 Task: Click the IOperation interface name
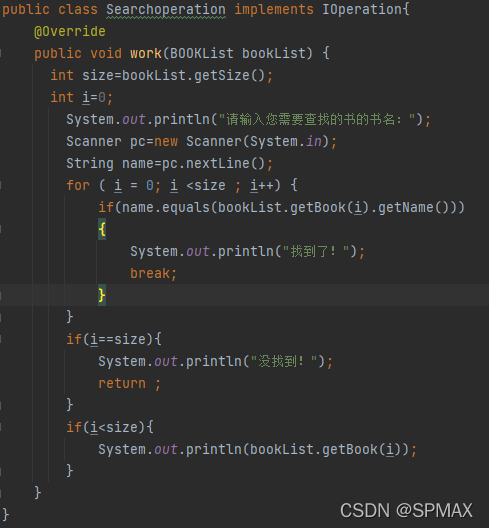click(362, 9)
